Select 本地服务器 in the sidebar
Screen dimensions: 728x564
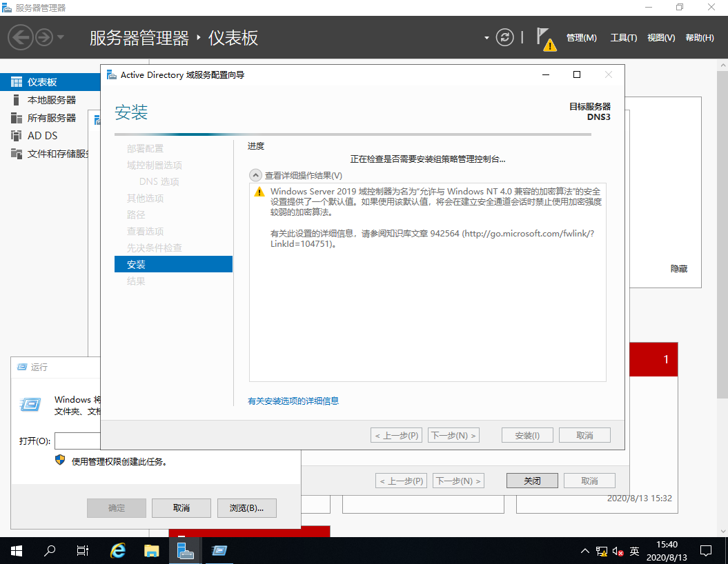(50, 100)
